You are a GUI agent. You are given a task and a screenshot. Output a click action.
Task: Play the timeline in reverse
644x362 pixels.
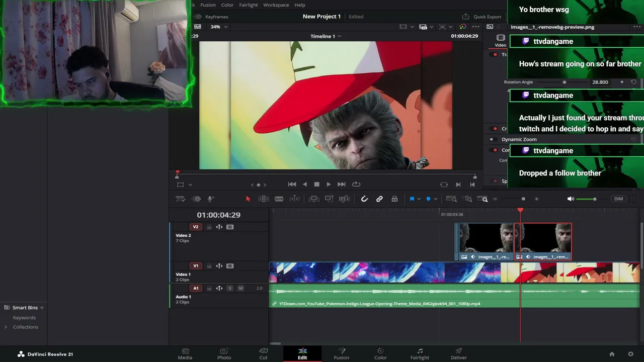coord(304,185)
